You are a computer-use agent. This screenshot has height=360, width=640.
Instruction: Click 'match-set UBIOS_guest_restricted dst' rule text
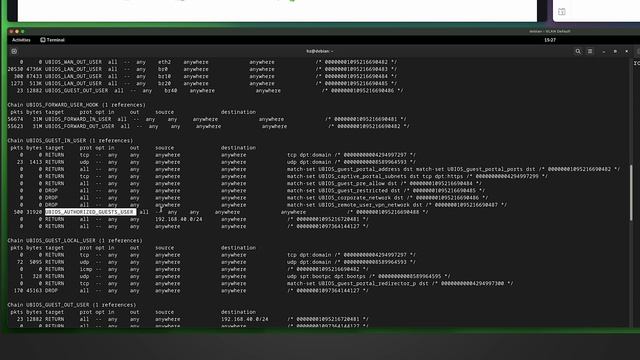click(344, 191)
